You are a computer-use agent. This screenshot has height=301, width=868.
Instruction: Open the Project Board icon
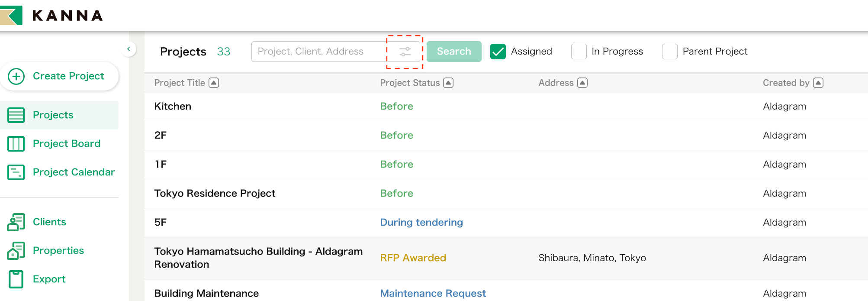(16, 143)
